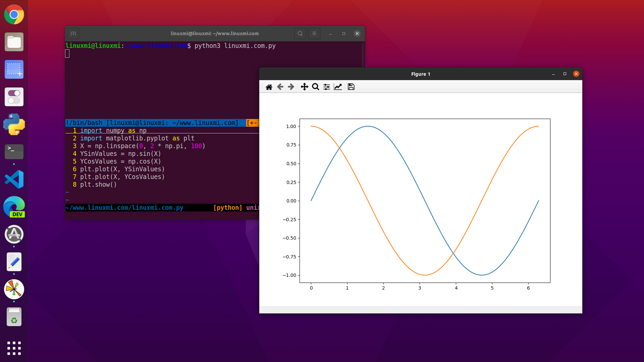Viewport: 644px width, 362px height.
Task: Open Visual Studio Code from the dock
Action: (14, 179)
